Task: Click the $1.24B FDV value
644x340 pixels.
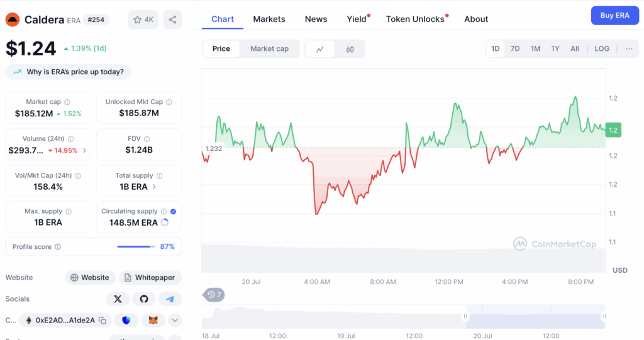Action: [x=139, y=150]
